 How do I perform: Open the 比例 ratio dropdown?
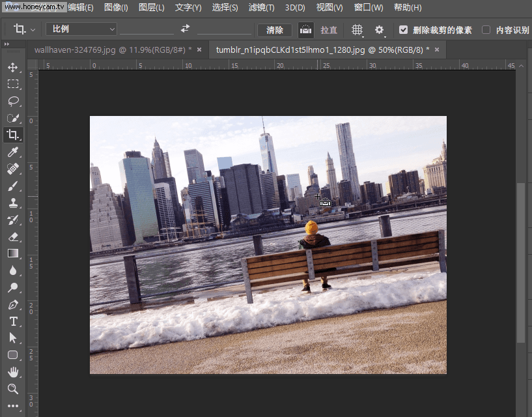tap(81, 29)
